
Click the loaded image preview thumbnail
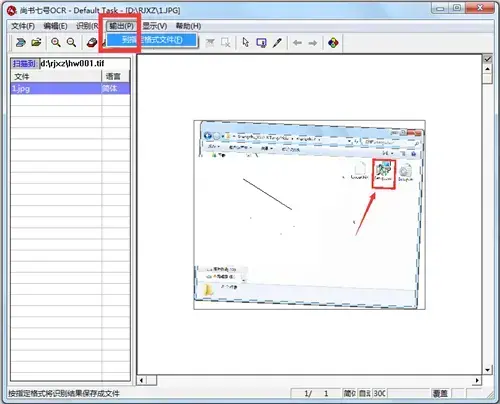click(x=309, y=215)
